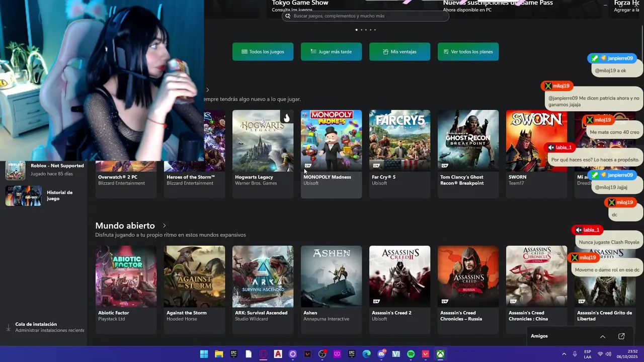The width and height of the screenshot is (644, 362).
Task: Open the Mundo abierto section heading
Action: click(x=125, y=226)
